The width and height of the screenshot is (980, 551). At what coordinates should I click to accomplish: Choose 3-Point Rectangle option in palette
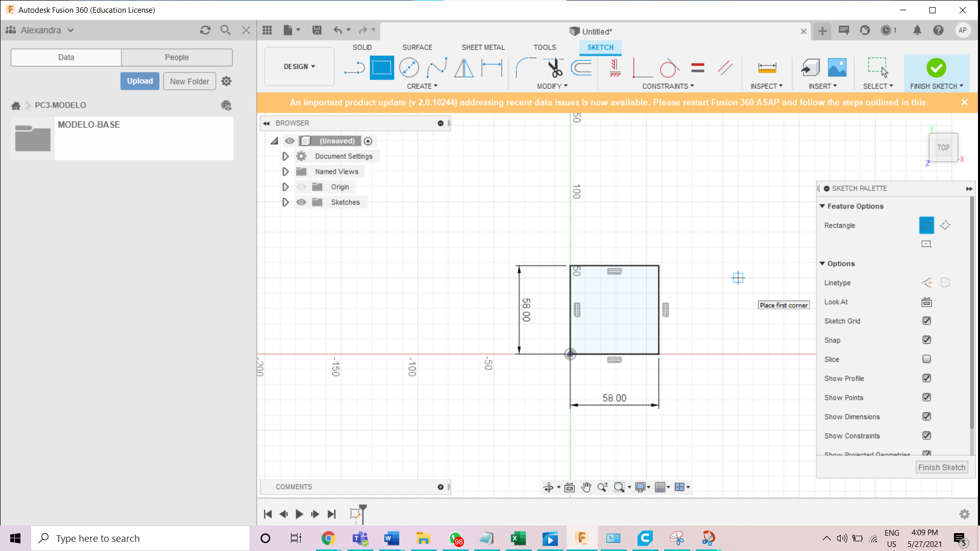945,225
